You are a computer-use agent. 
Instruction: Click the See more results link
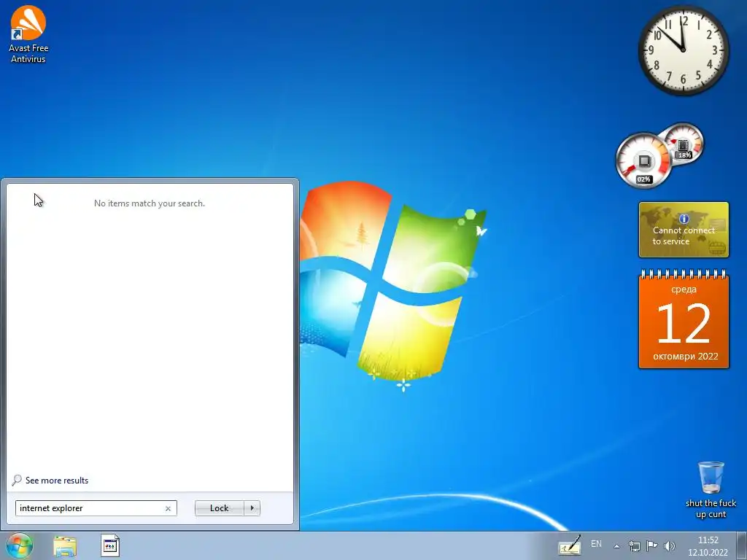pyautogui.click(x=57, y=481)
